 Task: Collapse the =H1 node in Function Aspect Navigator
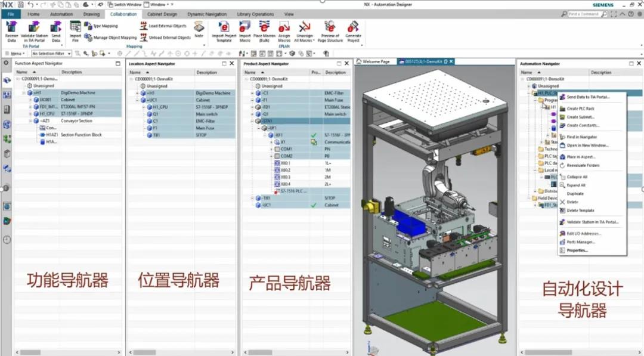[24, 93]
